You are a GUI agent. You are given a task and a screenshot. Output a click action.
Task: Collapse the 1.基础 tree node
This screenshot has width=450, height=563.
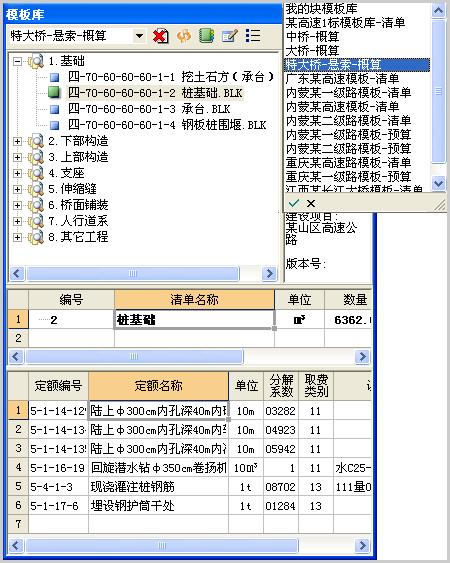point(17,61)
